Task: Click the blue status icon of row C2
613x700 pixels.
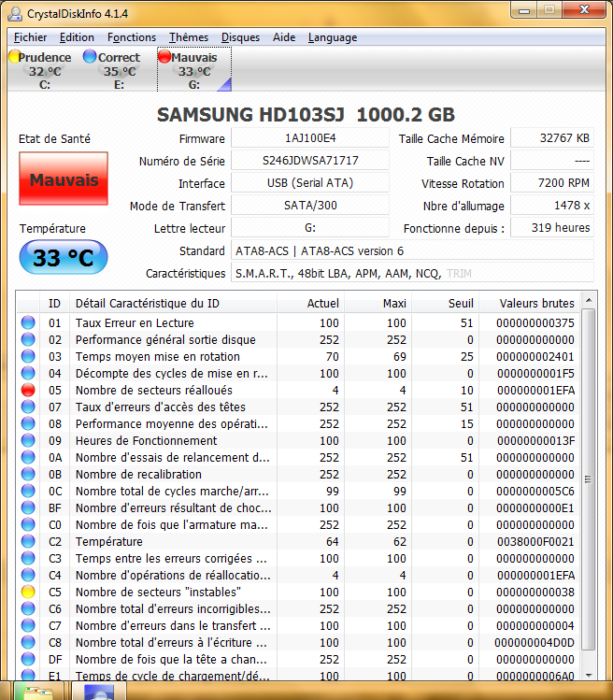Action: pos(28,541)
